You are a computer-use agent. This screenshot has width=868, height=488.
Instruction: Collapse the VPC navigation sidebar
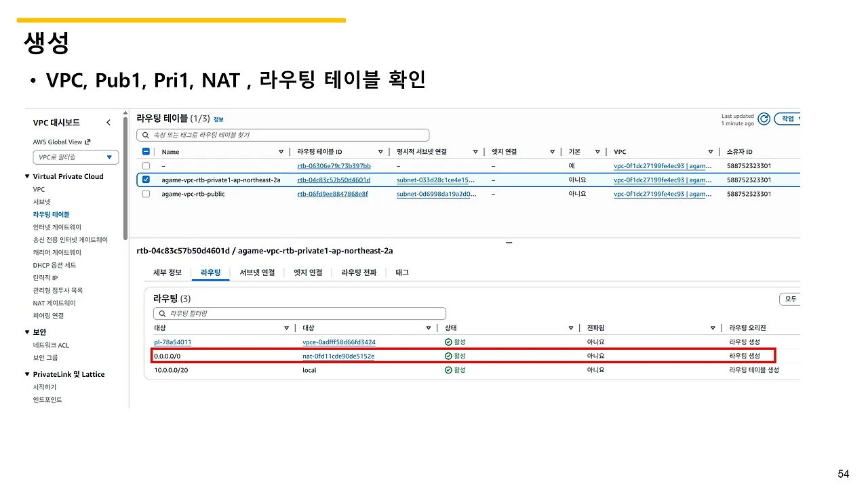(108, 122)
